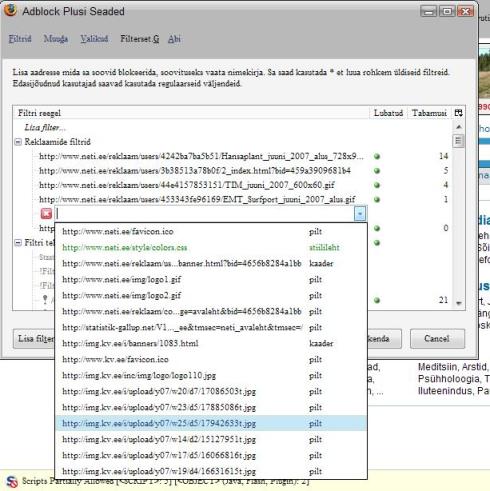Viewport: 490px width, 491px height.
Task: Select neti.ee/img/logo2.gif suggestion
Action: (211, 296)
